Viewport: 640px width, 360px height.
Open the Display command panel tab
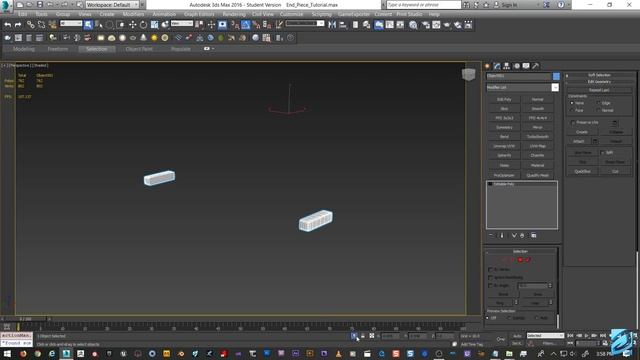(x=526, y=66)
